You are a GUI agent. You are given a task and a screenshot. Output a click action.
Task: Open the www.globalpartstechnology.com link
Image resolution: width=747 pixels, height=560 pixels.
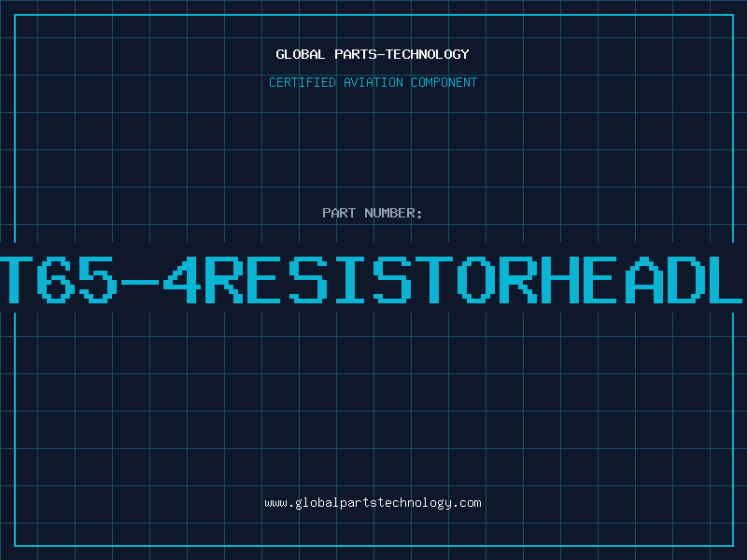pos(373,503)
